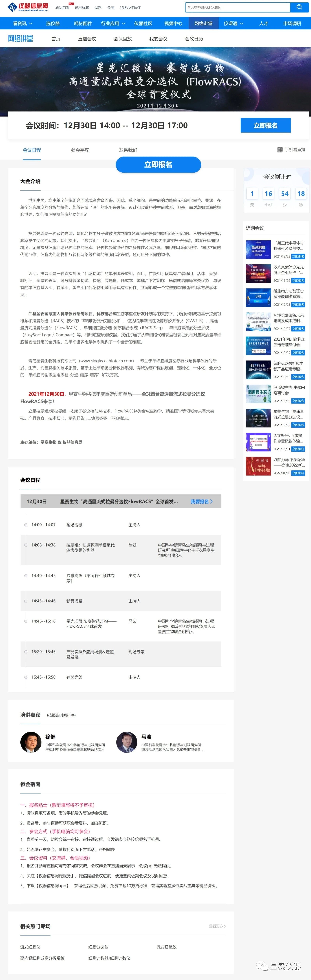Image resolution: width=311 pixels, height=980 pixels.
Task: Click speaker 徐健's portrait photo
Action: [x=31, y=742]
